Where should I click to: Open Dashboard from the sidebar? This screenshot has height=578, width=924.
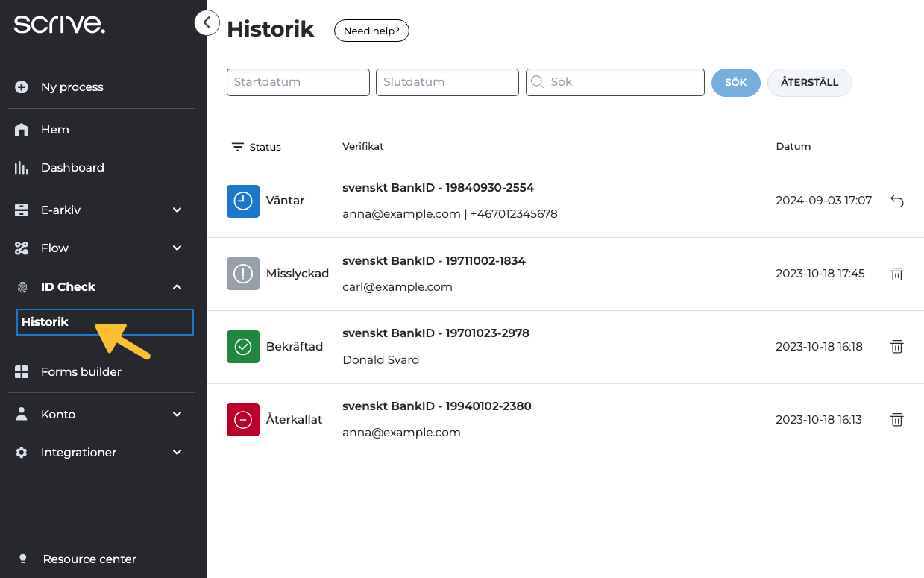tap(72, 168)
